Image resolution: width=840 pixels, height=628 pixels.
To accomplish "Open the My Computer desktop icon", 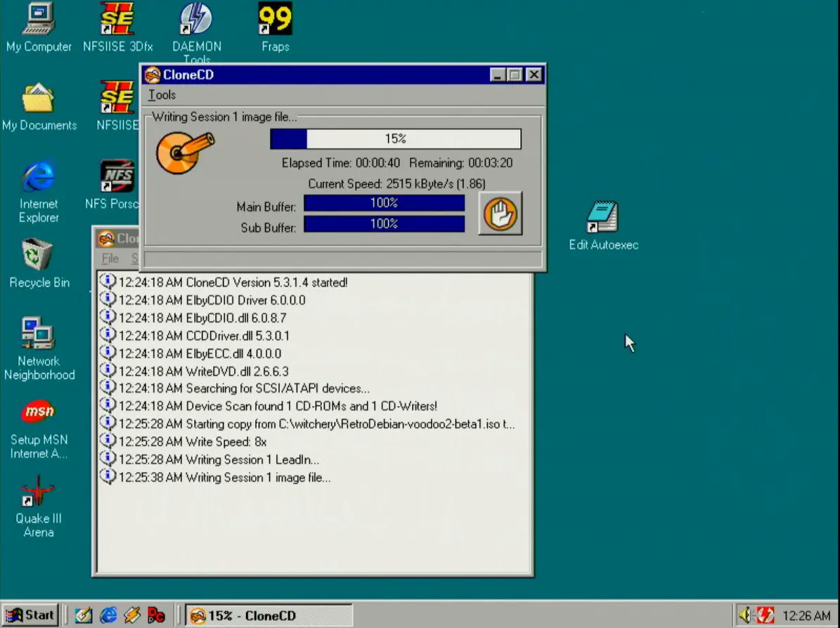I will 39,27.
